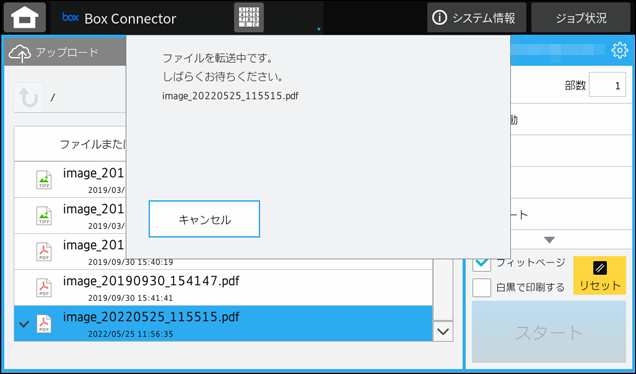Screen dimensions: 636x374
Task: Enable 白黒で印刷する checkbox
Action: point(481,288)
